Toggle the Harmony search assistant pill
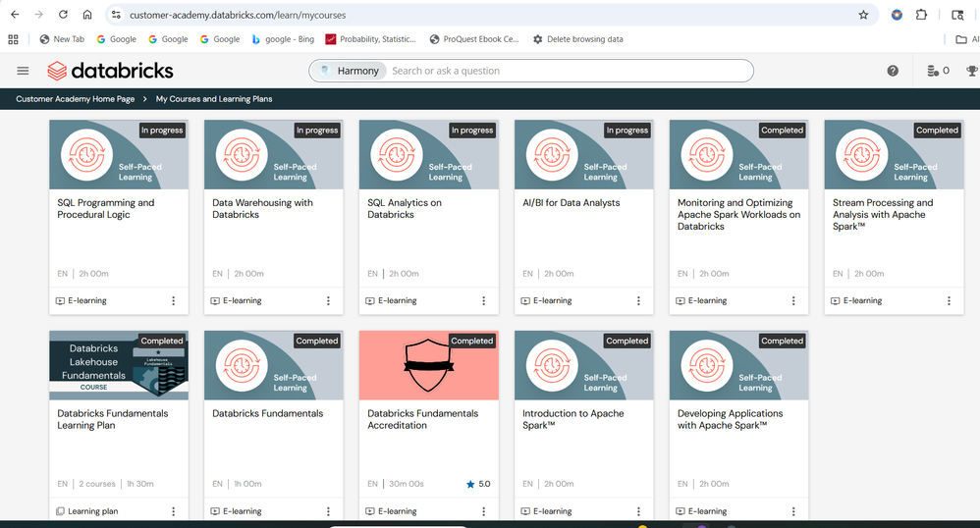Screen dimensions: 980x528 351,71
